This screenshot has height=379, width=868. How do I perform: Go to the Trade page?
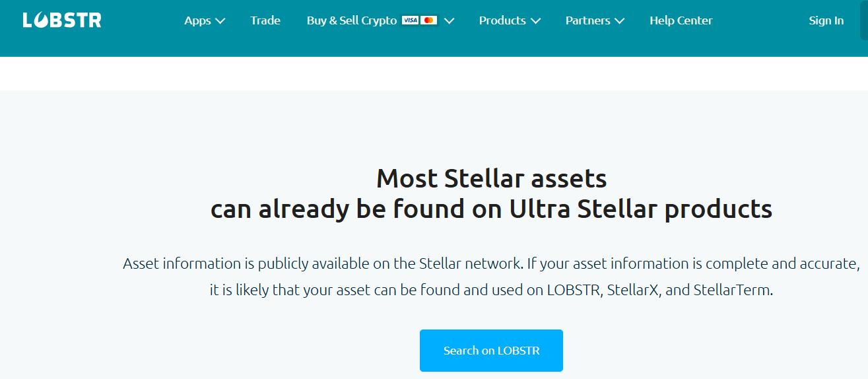(x=265, y=20)
